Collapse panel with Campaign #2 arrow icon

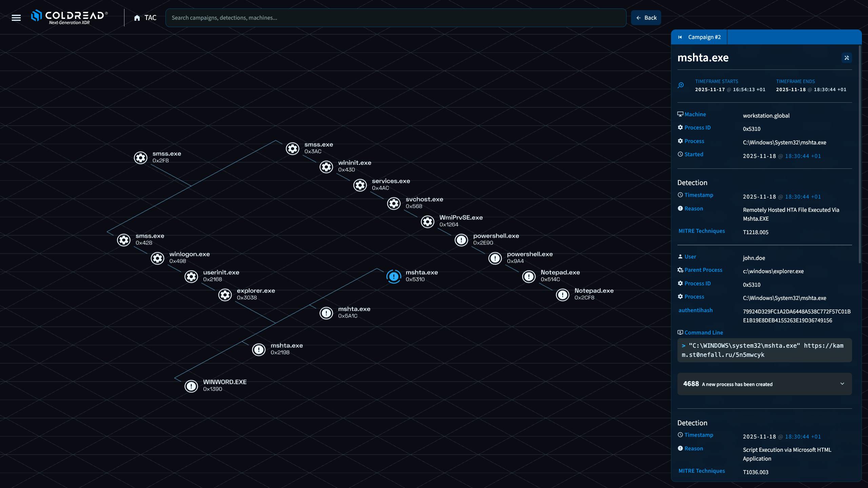(680, 37)
